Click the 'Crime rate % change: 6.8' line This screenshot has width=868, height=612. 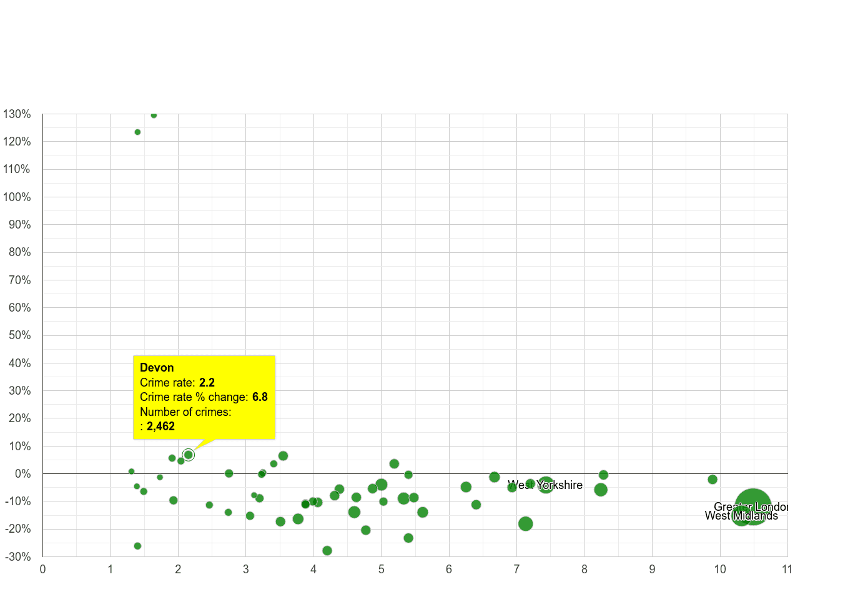point(204,397)
